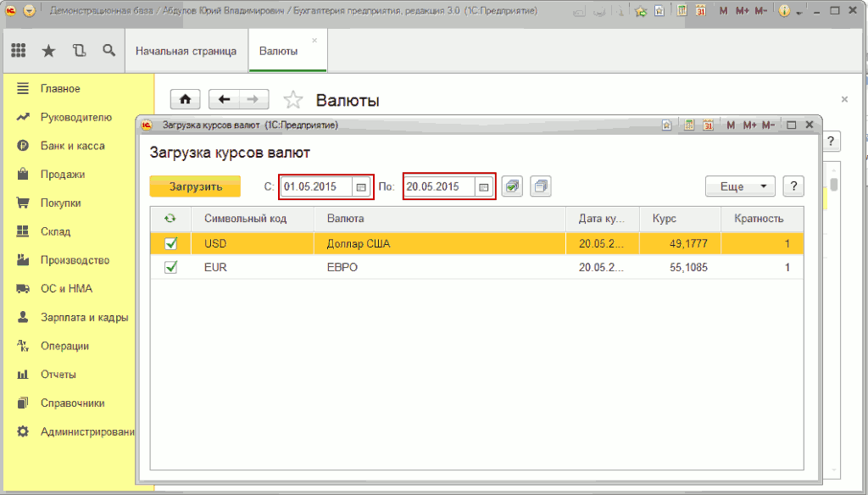868x495 pixels.
Task: Click the ? button behind the dialog
Action: pyautogui.click(x=831, y=142)
